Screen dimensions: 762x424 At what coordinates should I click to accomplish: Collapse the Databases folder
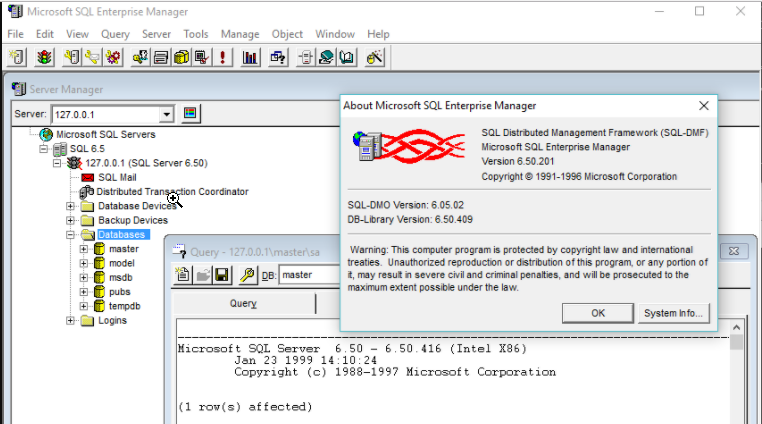click(x=70, y=235)
